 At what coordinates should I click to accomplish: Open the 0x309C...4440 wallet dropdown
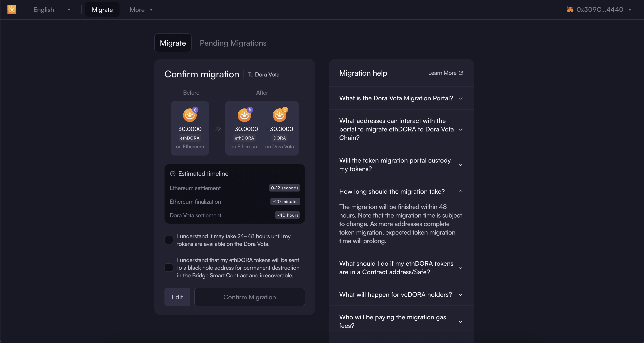point(599,10)
